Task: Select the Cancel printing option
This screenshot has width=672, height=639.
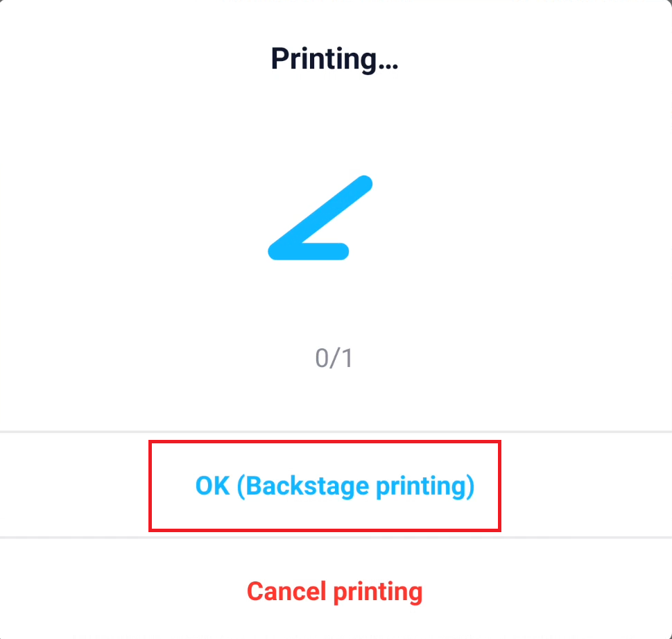Action: (335, 592)
